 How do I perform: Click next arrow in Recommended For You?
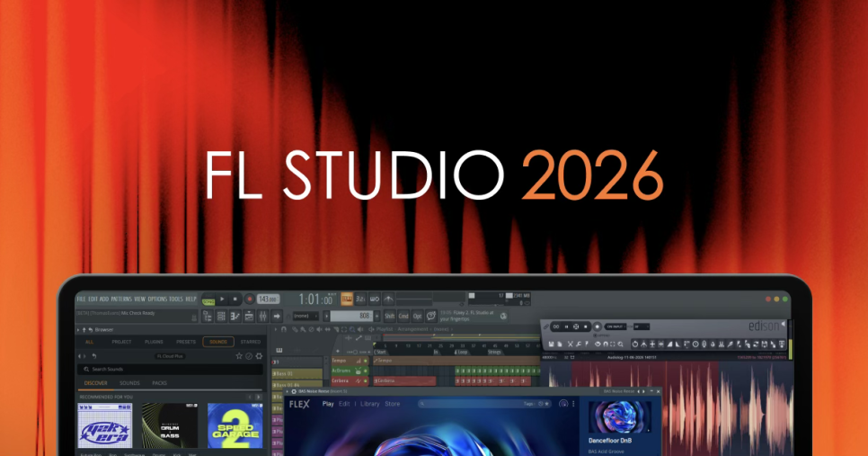(x=258, y=397)
